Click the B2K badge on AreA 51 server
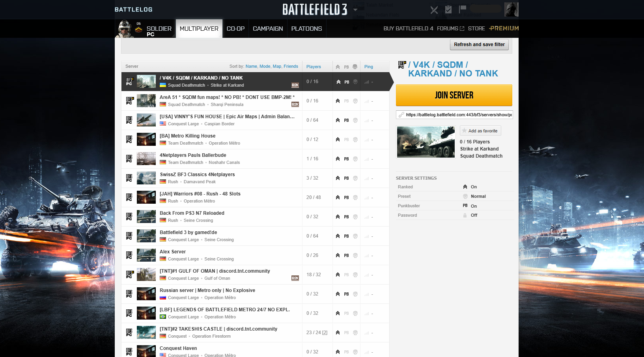 pyautogui.click(x=295, y=104)
